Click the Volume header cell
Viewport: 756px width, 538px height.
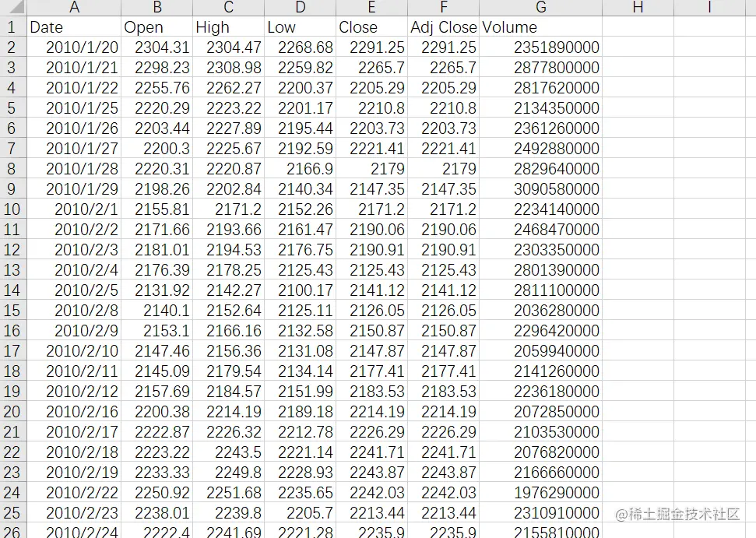tap(541, 27)
